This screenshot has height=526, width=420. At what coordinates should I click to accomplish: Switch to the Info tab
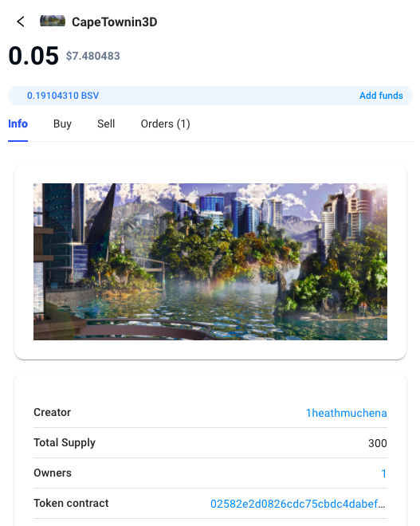point(18,124)
